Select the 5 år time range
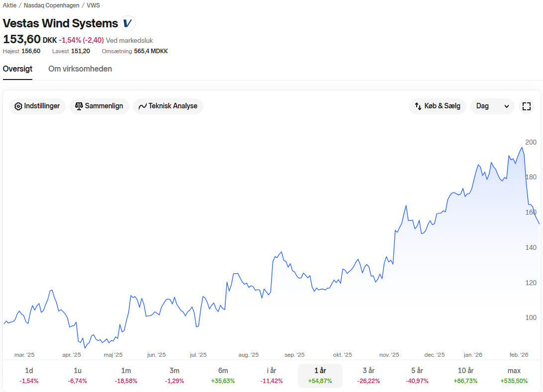543x392 pixels. point(417,376)
